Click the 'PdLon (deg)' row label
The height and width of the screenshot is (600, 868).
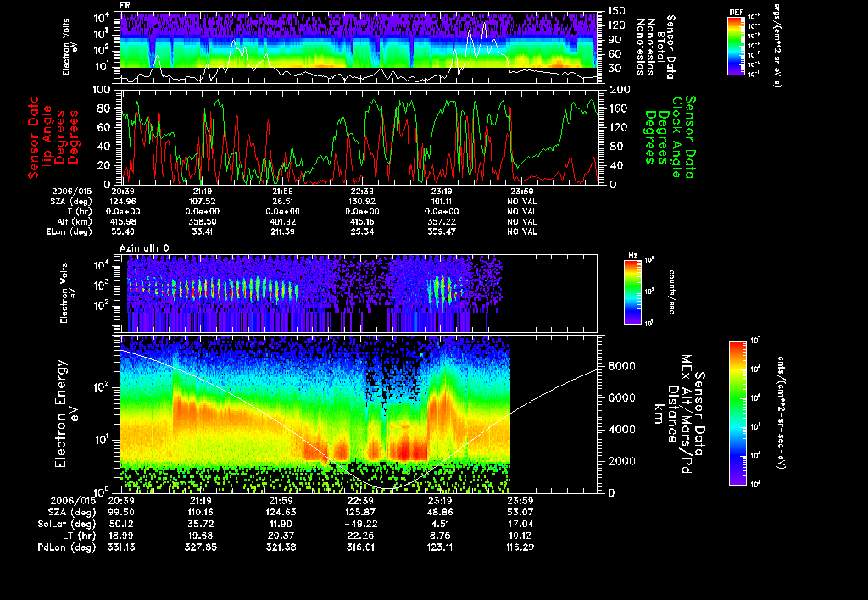pos(67,547)
